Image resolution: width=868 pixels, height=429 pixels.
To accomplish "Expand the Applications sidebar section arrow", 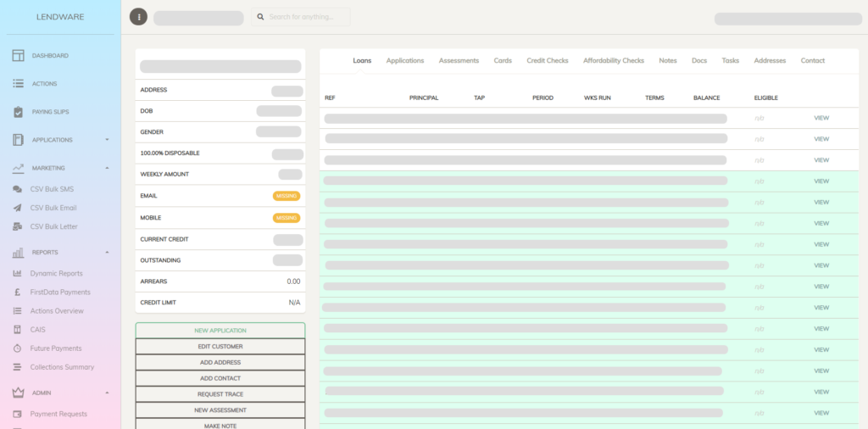I will [108, 140].
